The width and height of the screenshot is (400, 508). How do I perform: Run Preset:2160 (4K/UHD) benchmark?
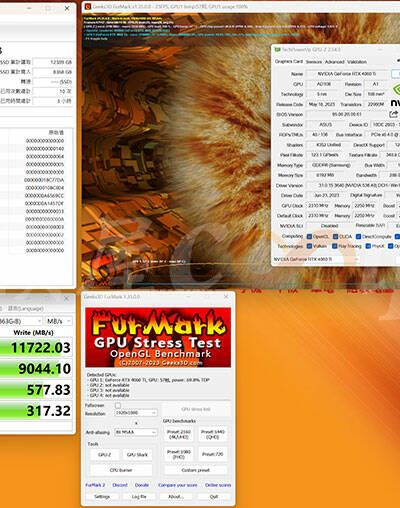179,434
